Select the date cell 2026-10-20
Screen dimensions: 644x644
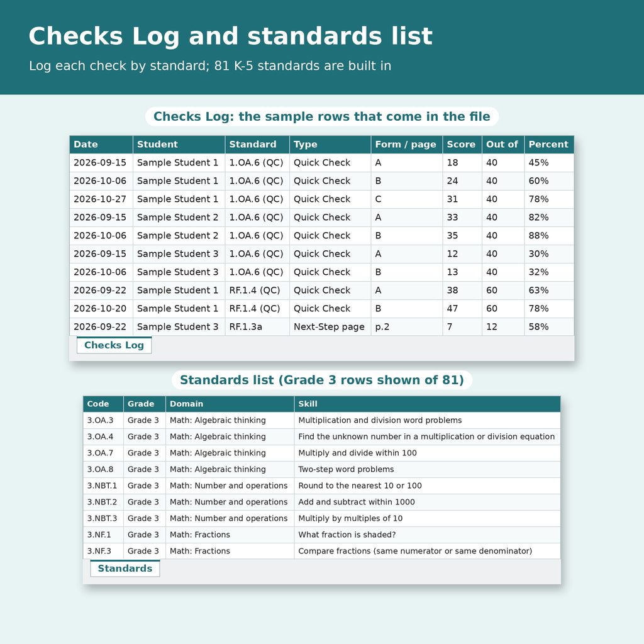tap(101, 308)
